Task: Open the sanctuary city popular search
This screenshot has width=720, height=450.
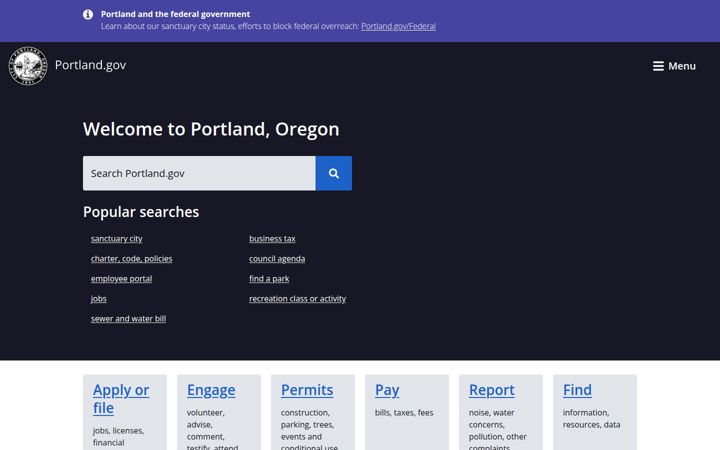Action: click(117, 239)
